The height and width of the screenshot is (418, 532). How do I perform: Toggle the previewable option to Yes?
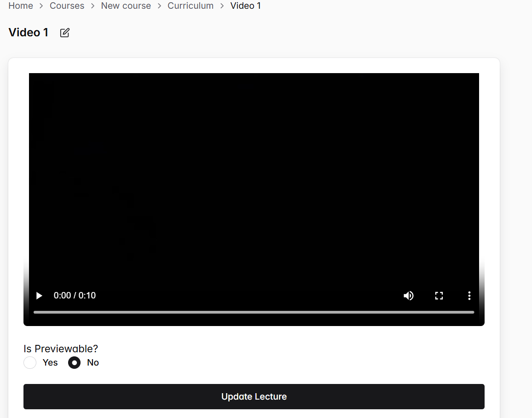click(30, 362)
